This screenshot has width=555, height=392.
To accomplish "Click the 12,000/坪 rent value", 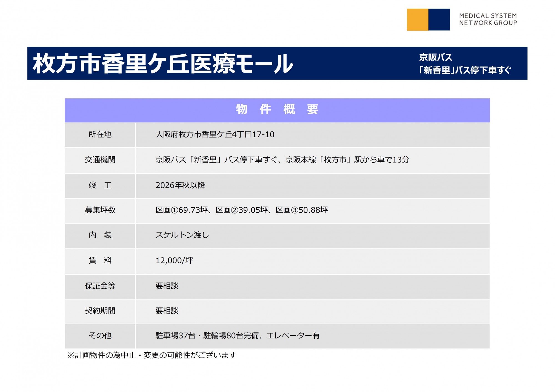I will click(174, 260).
